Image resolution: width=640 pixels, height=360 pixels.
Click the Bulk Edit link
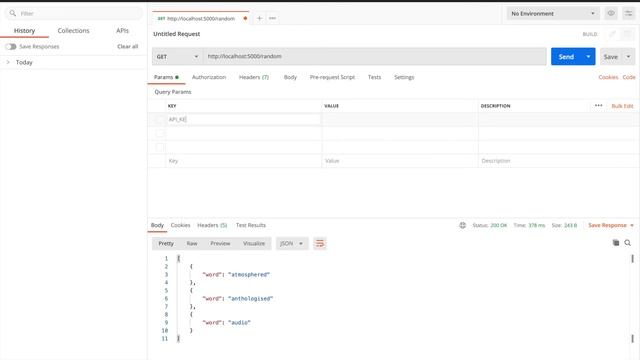coord(622,106)
